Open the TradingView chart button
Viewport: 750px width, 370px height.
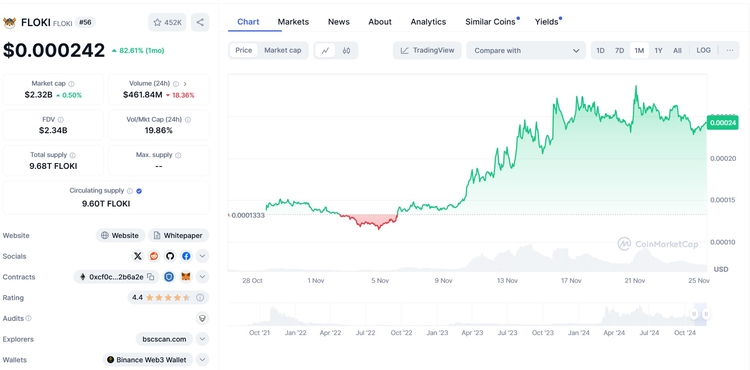click(x=427, y=50)
